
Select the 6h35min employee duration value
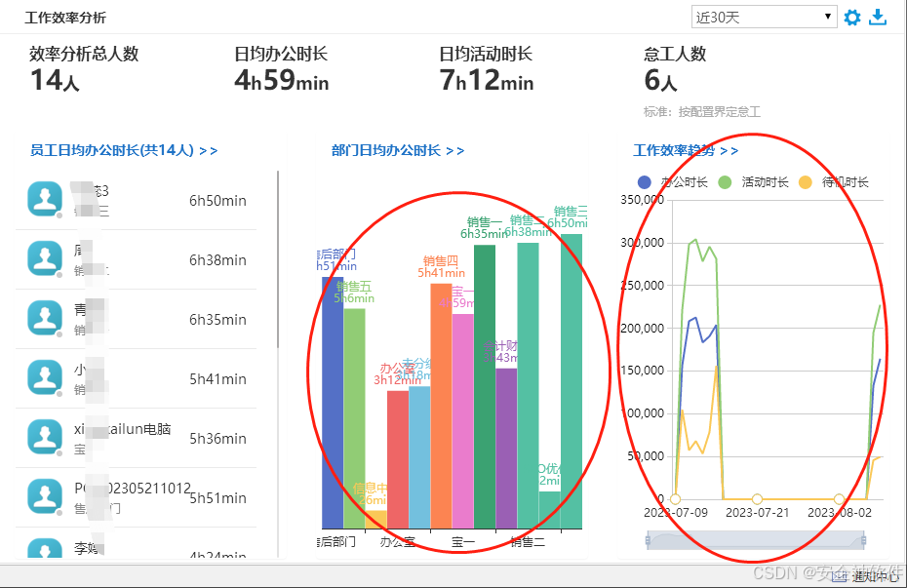coord(217,320)
